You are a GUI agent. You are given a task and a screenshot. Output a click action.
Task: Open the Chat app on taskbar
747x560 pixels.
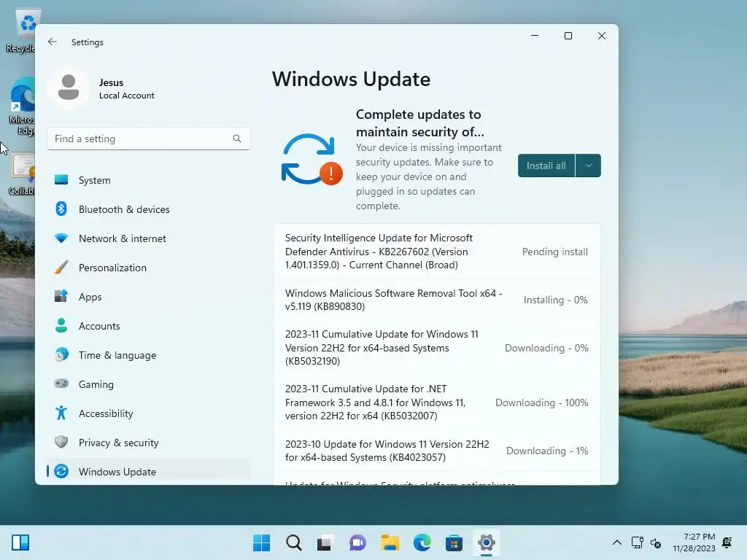tap(357, 542)
